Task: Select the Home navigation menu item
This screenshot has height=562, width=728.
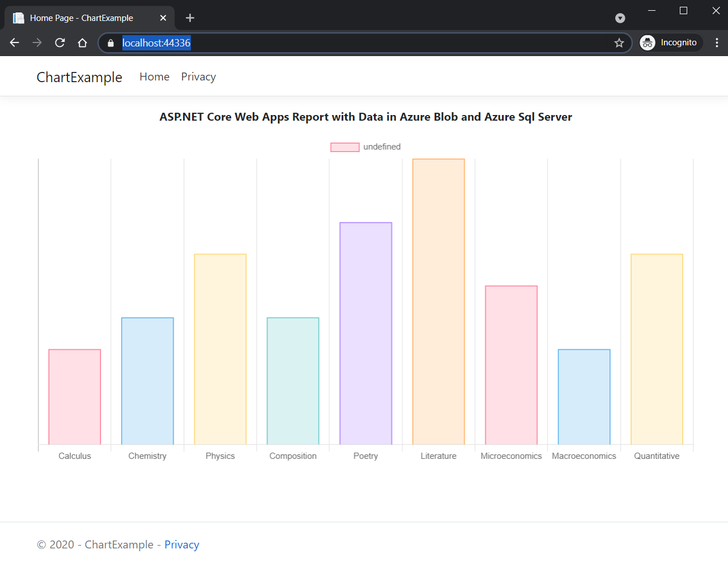Action: [154, 76]
